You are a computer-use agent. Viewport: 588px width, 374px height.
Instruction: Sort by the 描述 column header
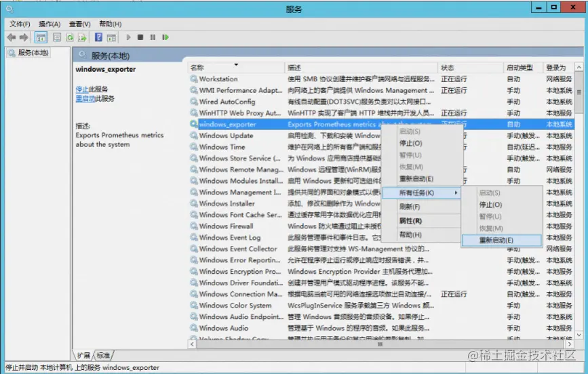(x=360, y=68)
